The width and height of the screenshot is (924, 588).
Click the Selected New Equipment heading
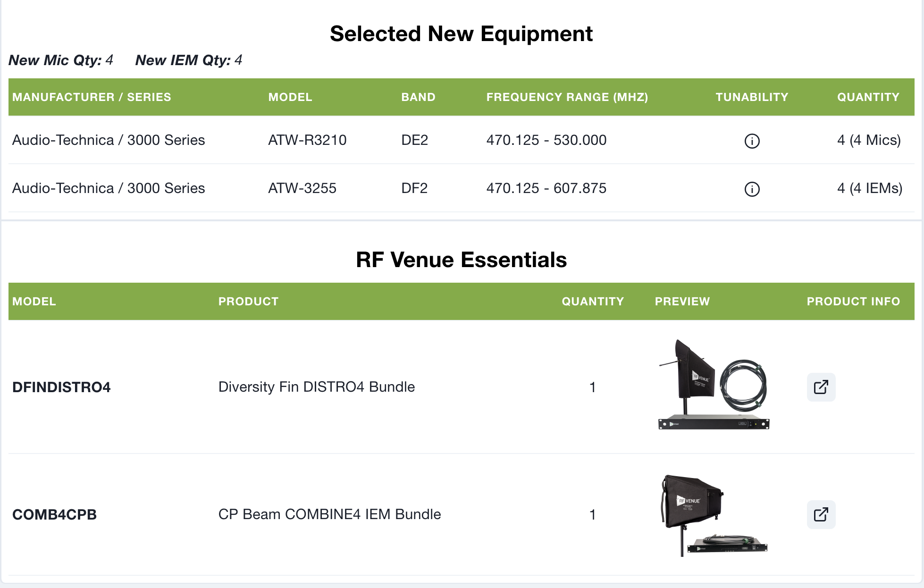pyautogui.click(x=461, y=34)
